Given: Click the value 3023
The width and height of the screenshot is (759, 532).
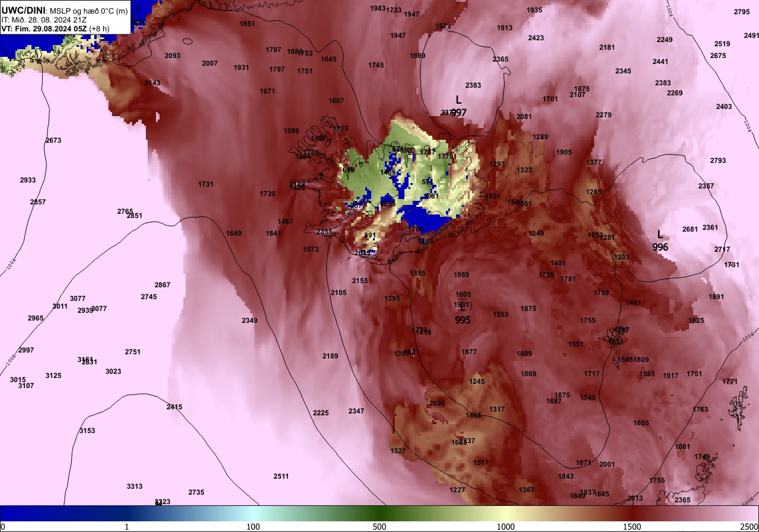Looking at the screenshot, I should click(x=113, y=371).
